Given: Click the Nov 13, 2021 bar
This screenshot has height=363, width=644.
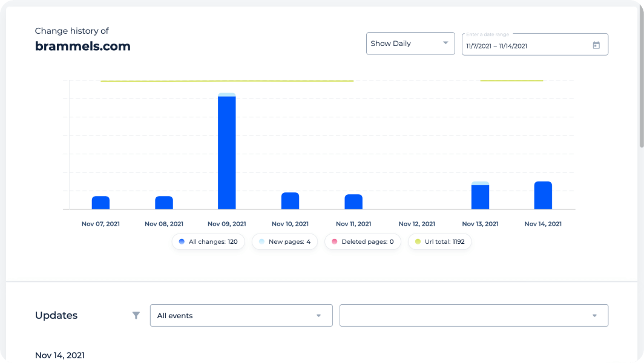Looking at the screenshot, I should pyautogui.click(x=480, y=195).
